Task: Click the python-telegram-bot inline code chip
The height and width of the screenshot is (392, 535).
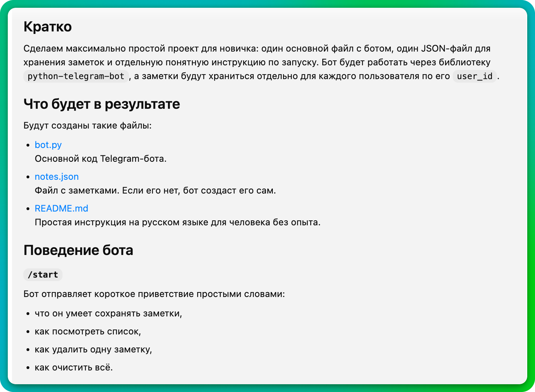Action: click(76, 76)
